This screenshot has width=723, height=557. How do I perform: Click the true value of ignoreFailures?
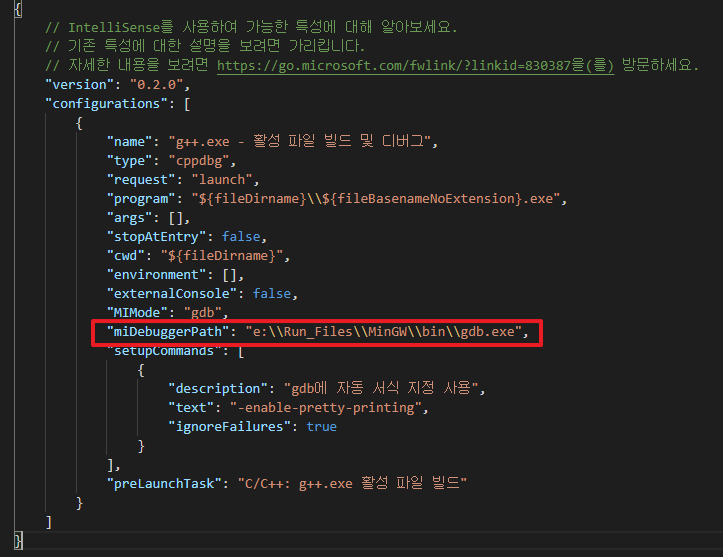pyautogui.click(x=321, y=426)
